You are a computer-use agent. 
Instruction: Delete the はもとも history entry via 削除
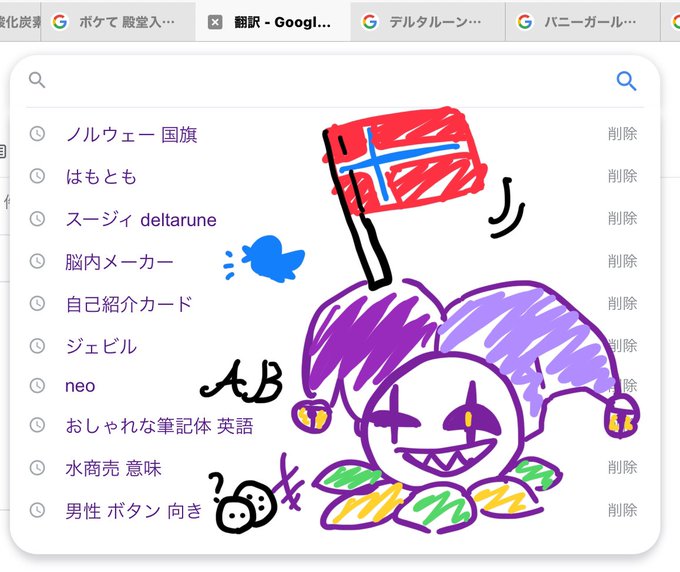(x=622, y=176)
